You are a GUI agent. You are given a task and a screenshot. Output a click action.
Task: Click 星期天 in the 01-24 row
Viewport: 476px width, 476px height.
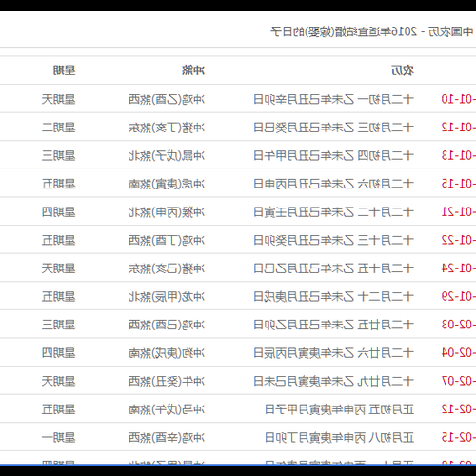point(59,268)
